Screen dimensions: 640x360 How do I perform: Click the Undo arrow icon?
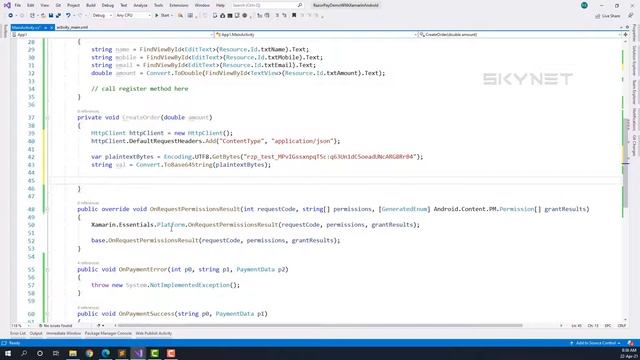click(x=68, y=16)
